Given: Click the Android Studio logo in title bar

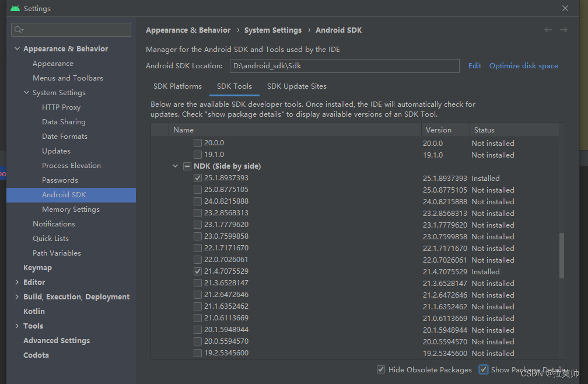Looking at the screenshot, I should point(15,8).
